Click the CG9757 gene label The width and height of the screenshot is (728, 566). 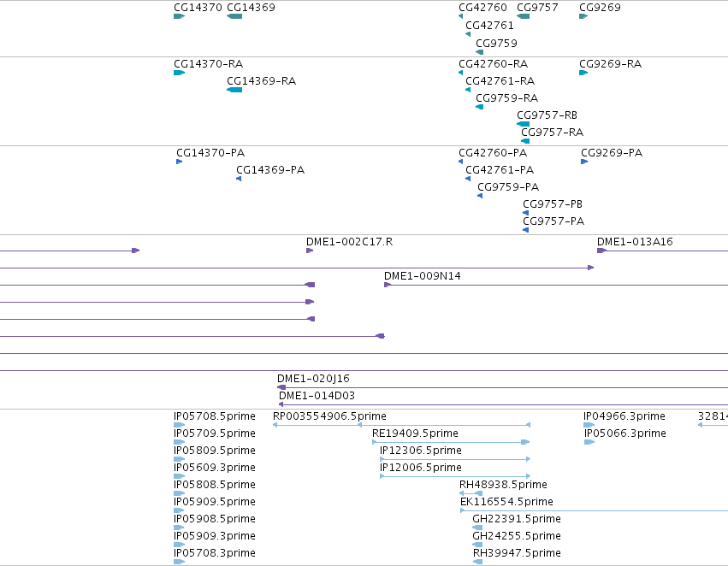[537, 8]
